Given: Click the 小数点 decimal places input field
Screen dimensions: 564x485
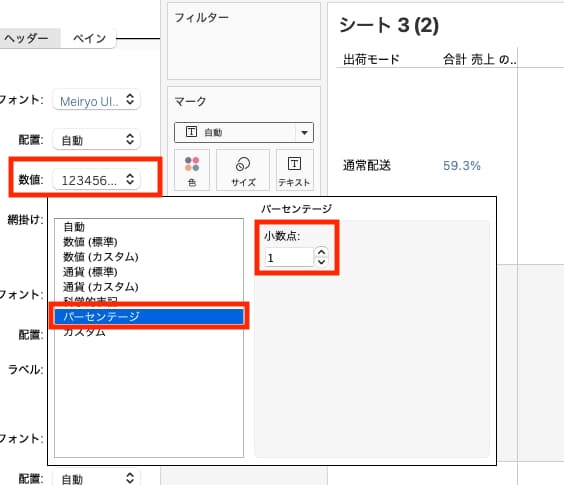Looking at the screenshot, I should click(289, 257).
